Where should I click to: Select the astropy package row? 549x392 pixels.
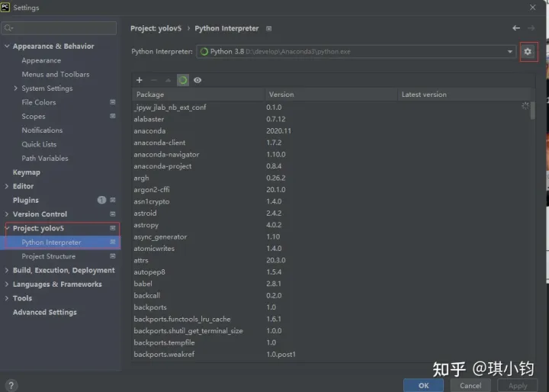pos(331,225)
